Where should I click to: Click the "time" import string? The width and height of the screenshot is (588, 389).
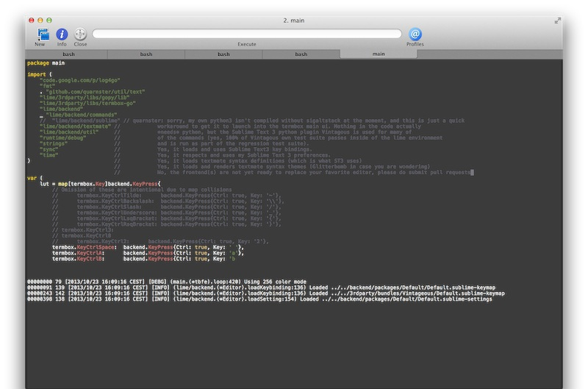[x=49, y=155]
